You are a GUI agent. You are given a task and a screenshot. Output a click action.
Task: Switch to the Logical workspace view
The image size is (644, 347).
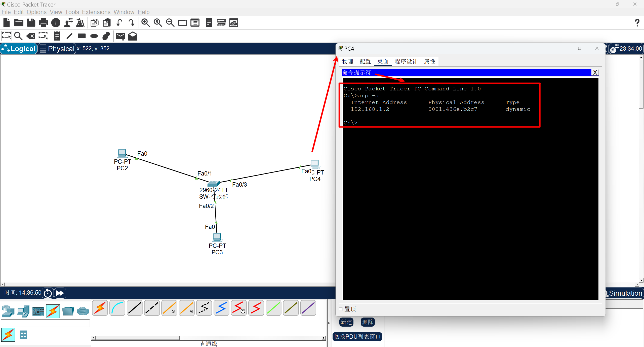pyautogui.click(x=19, y=49)
